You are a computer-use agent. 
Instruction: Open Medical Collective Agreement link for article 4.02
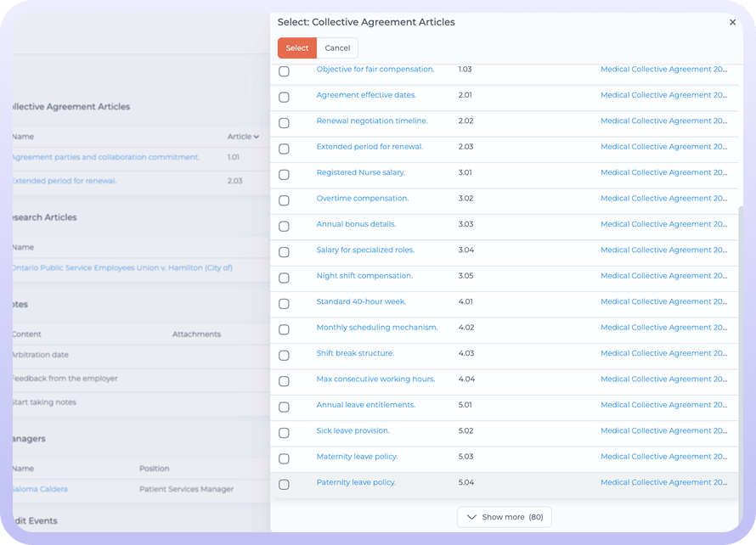[663, 328]
